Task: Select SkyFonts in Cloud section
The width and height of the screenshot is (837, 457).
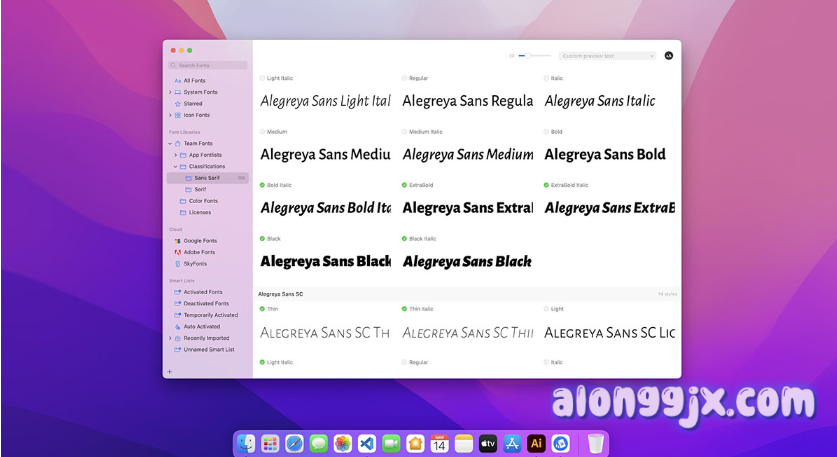Action: tap(195, 263)
